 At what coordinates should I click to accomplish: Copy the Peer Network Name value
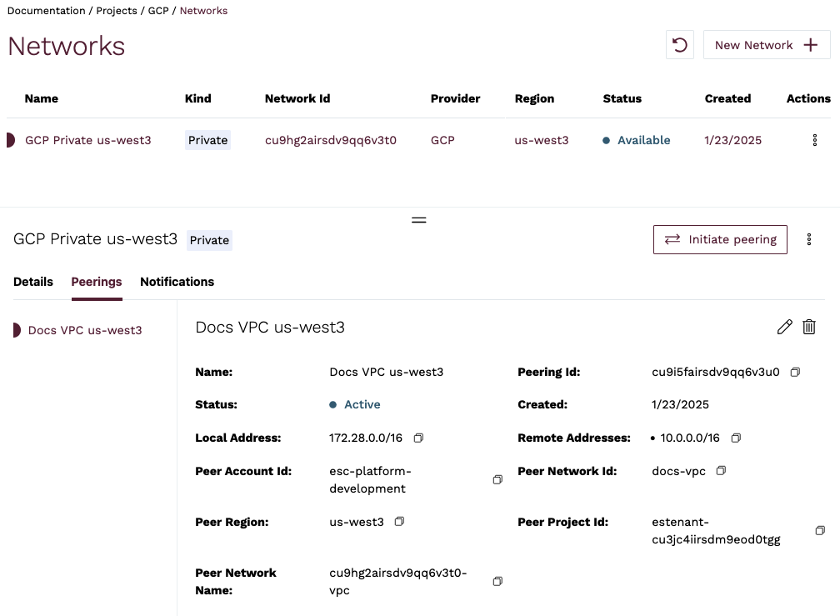pyautogui.click(x=497, y=581)
